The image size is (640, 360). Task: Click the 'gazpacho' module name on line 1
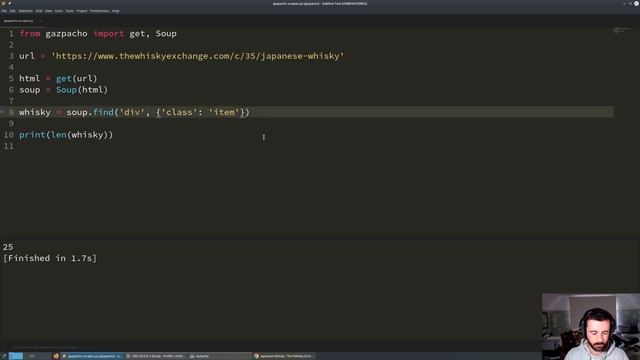tap(66, 33)
